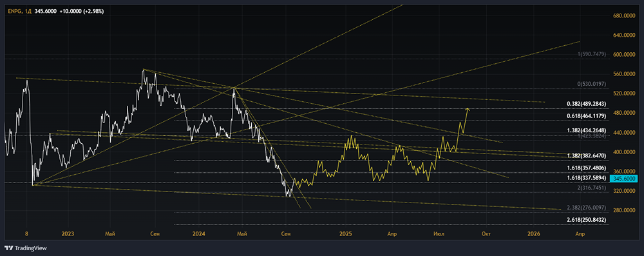
Task: Select the 0.618(464.1179) Fibonacci level label
Action: [x=586, y=117]
